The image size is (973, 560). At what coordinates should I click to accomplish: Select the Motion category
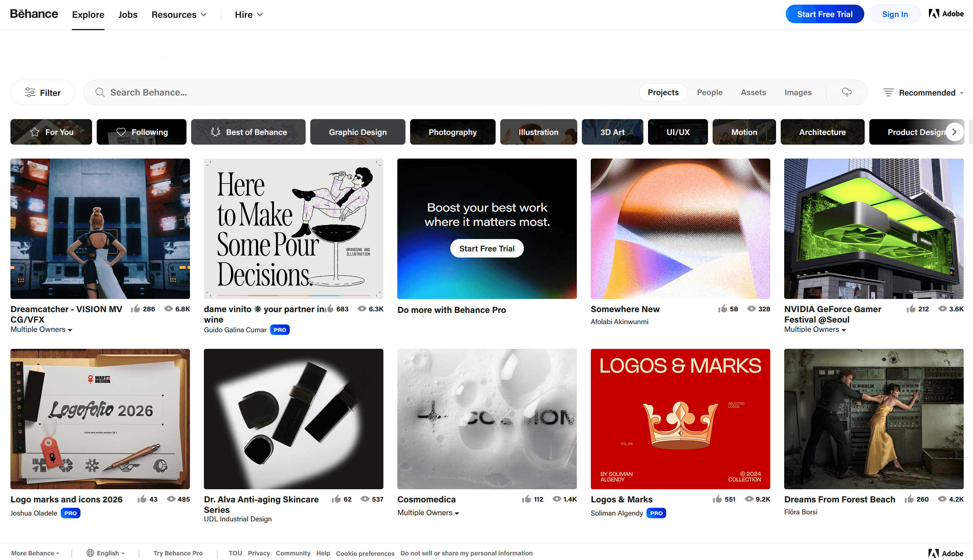click(744, 132)
